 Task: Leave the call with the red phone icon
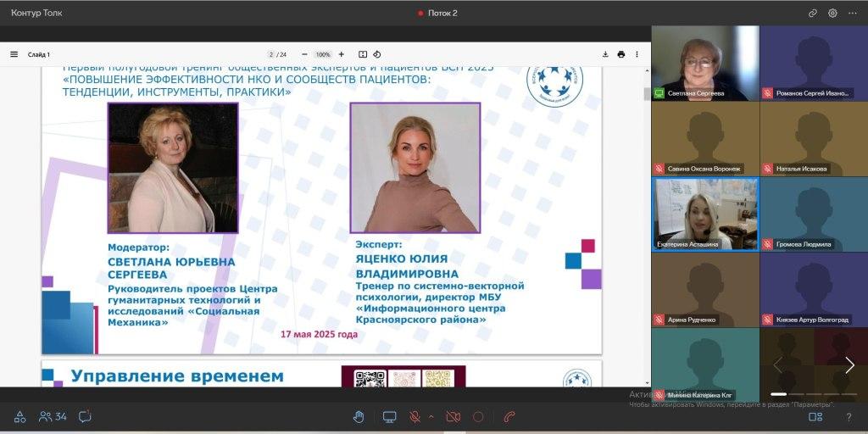point(509,417)
